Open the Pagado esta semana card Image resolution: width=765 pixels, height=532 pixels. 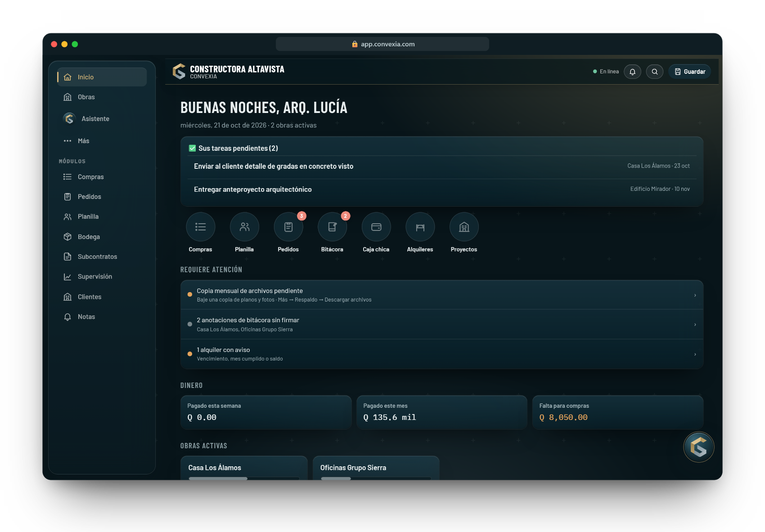pyautogui.click(x=266, y=412)
